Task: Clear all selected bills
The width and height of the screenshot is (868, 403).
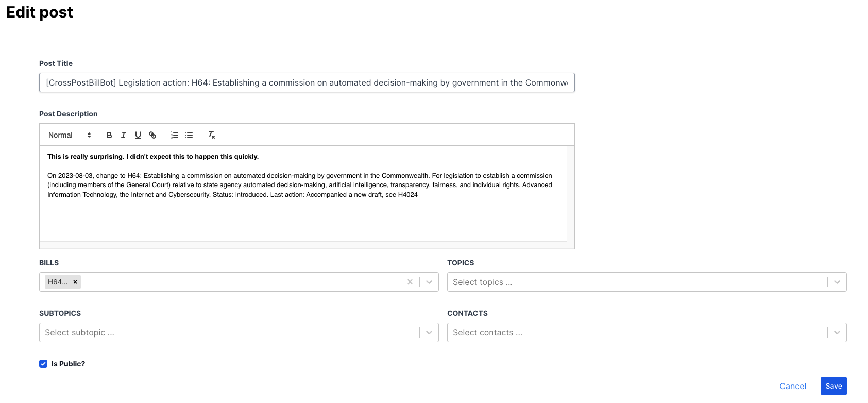Action: [410, 282]
